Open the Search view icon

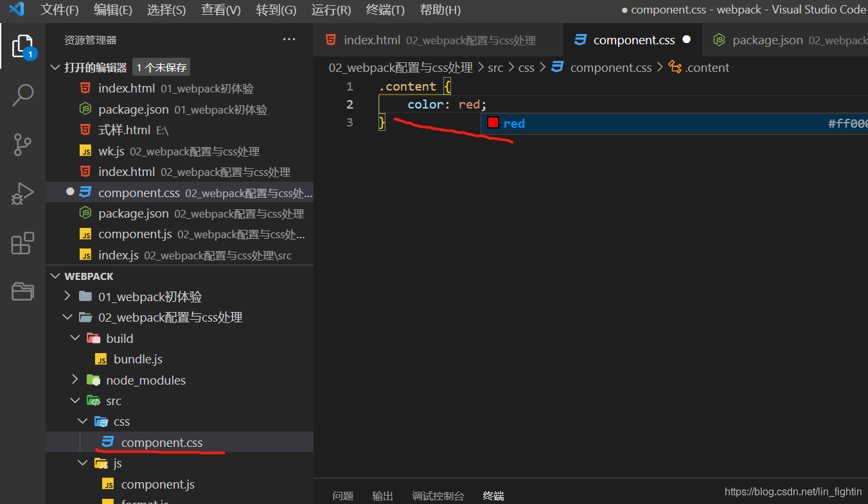pos(22,95)
